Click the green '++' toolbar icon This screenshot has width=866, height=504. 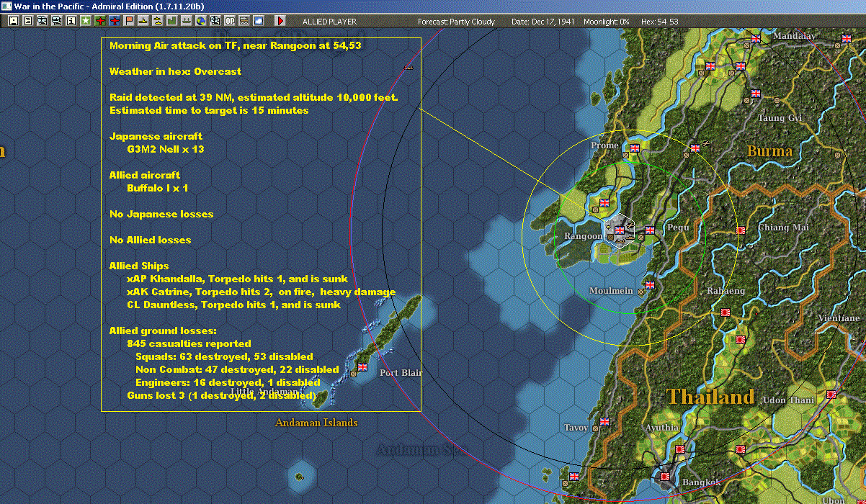[x=187, y=21]
